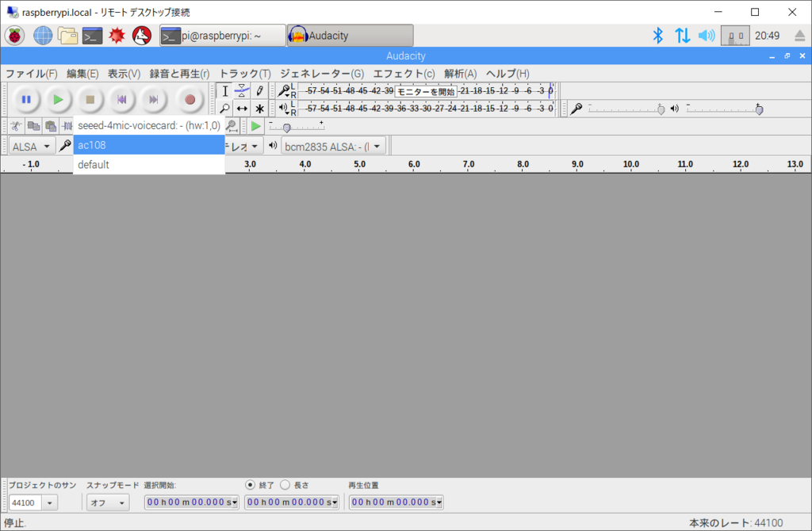Open the 再生位置 time format arrow
Screen dimensions: 812x531
tap(439, 502)
